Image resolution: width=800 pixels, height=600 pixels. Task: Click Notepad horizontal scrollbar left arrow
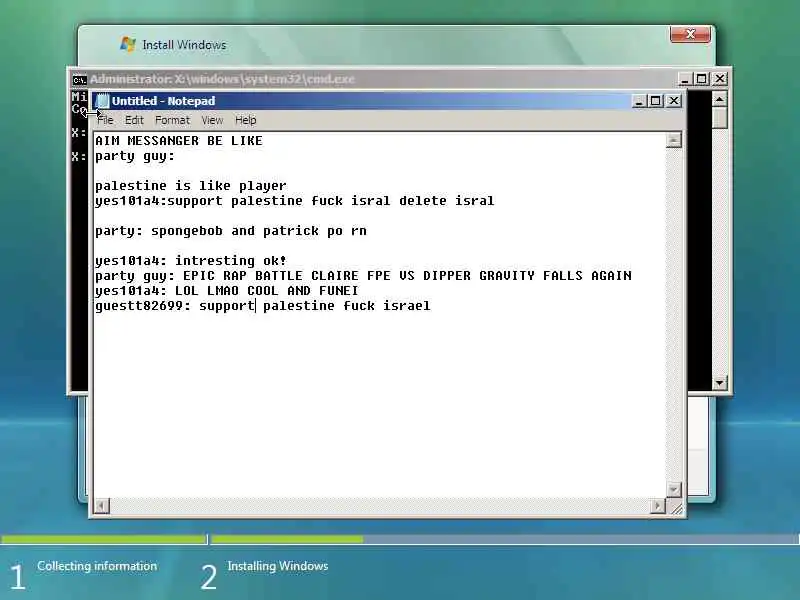pyautogui.click(x=102, y=506)
